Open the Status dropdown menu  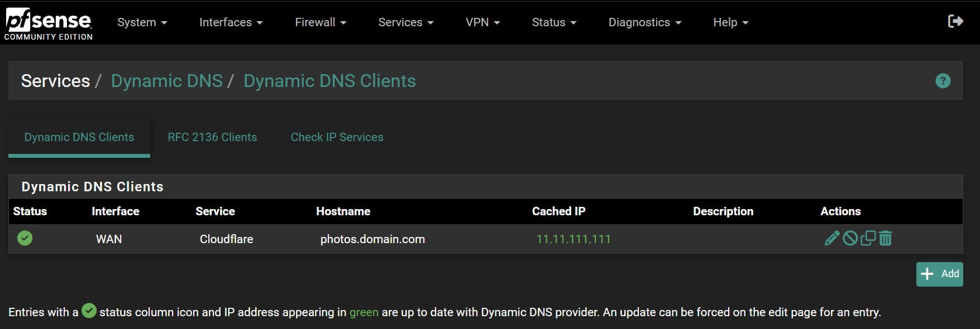554,22
